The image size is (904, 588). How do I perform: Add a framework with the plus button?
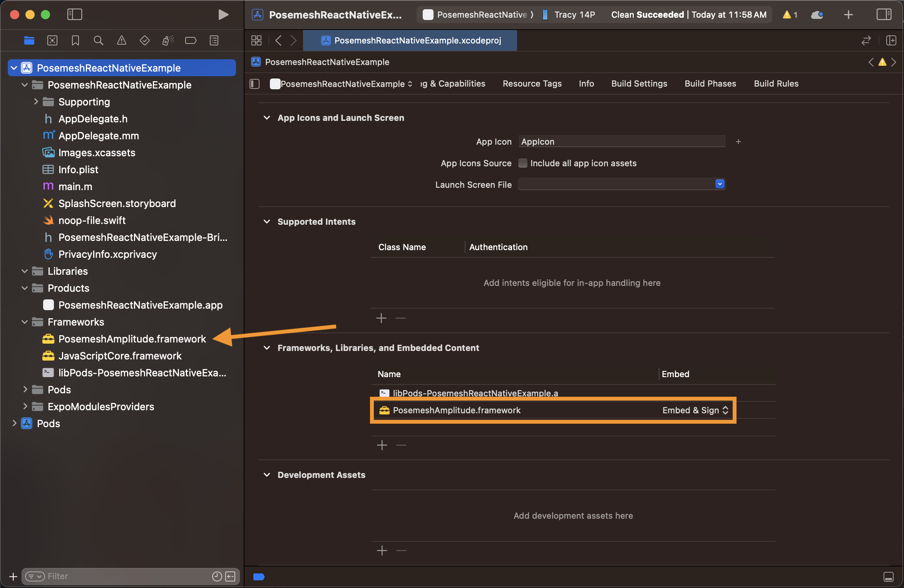(x=382, y=445)
